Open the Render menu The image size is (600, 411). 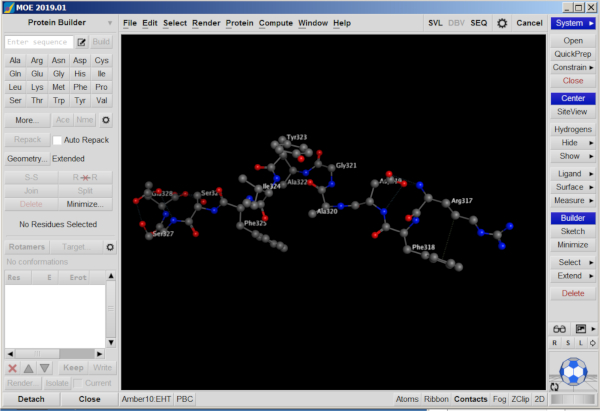[x=206, y=22]
